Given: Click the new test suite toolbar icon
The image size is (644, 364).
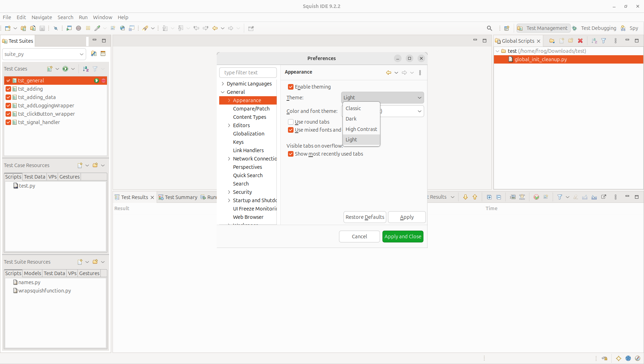Looking at the screenshot, I should (23, 28).
